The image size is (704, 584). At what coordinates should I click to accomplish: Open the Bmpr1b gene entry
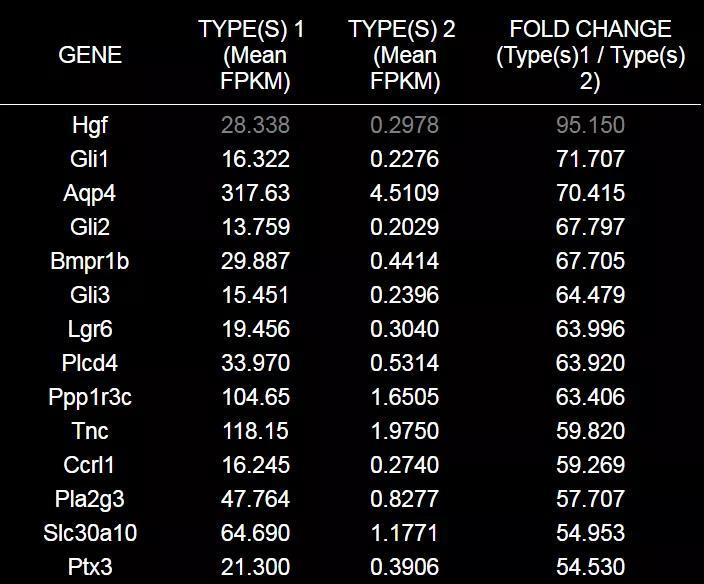tap(90, 261)
